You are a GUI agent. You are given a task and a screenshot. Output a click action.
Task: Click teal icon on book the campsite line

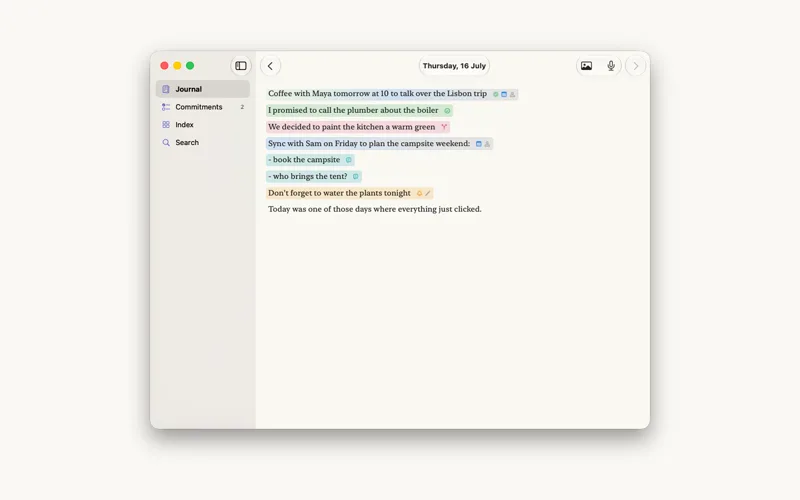(x=348, y=160)
